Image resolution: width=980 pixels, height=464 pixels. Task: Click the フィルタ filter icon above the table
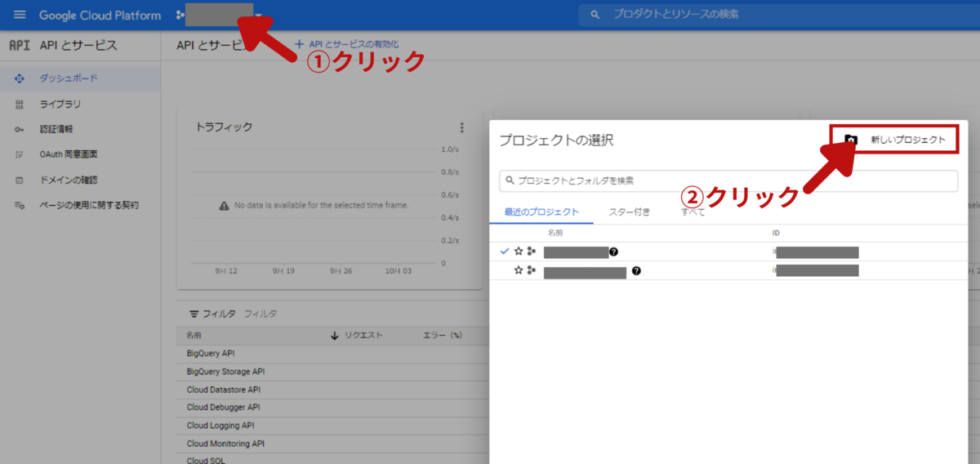click(x=194, y=314)
